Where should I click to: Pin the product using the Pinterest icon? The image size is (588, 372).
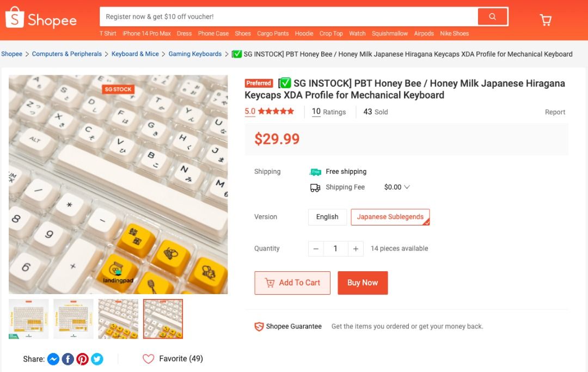click(x=83, y=359)
